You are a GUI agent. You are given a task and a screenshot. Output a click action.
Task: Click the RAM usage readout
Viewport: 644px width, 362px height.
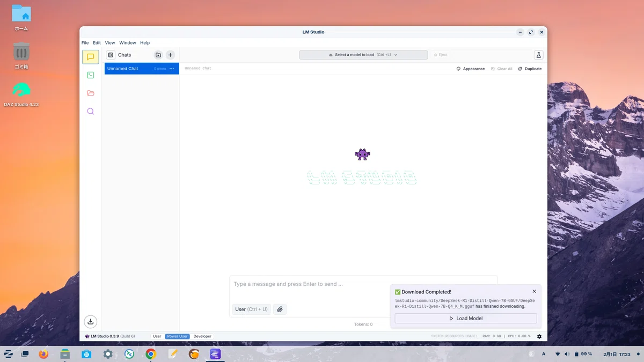492,336
